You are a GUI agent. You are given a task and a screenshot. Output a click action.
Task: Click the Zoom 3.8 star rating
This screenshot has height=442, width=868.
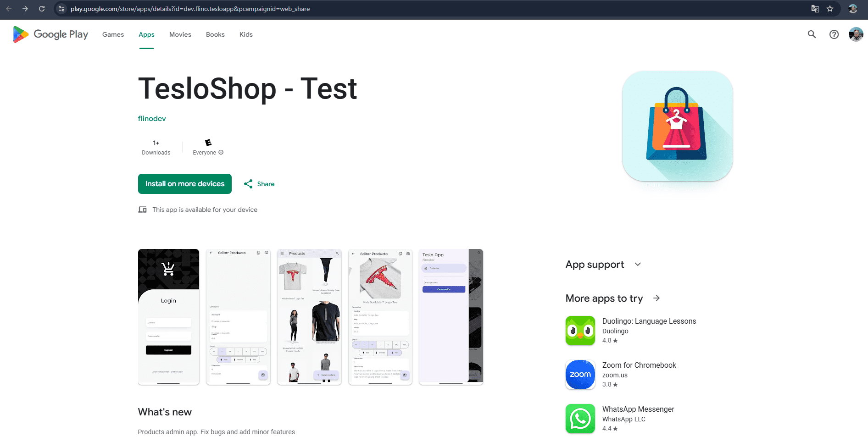610,385
